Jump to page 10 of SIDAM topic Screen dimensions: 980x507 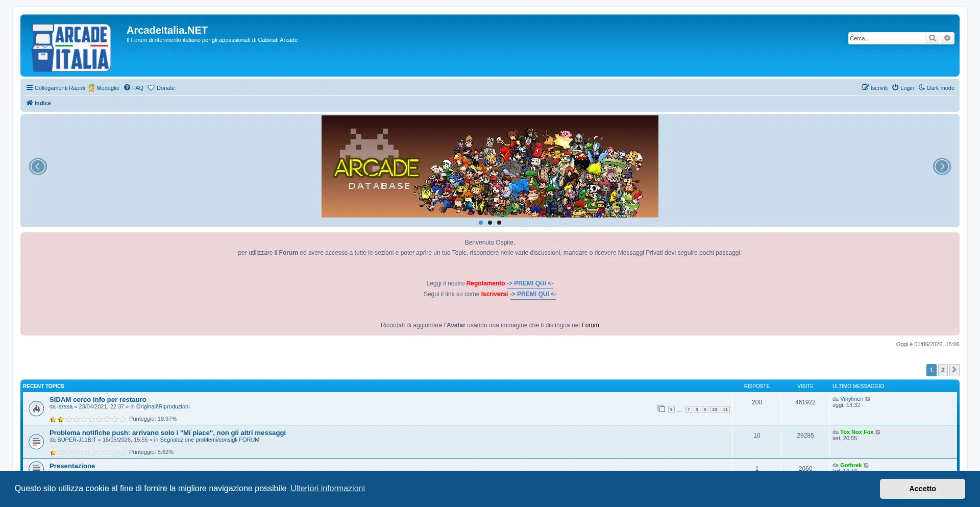(x=715, y=409)
